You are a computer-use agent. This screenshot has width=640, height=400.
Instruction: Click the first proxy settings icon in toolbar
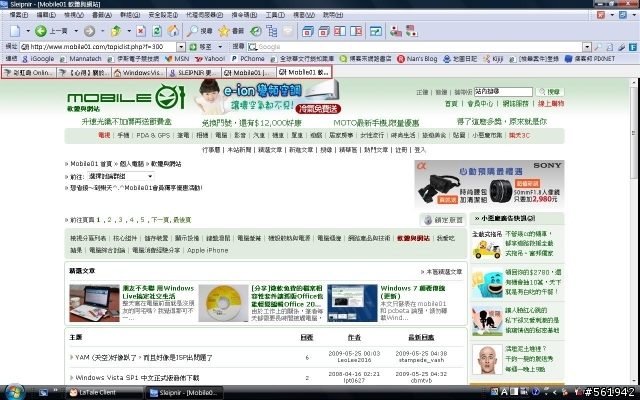(x=396, y=31)
